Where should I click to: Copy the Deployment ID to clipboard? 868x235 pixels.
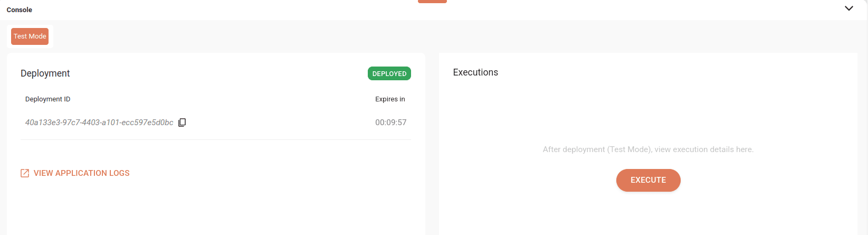click(182, 123)
